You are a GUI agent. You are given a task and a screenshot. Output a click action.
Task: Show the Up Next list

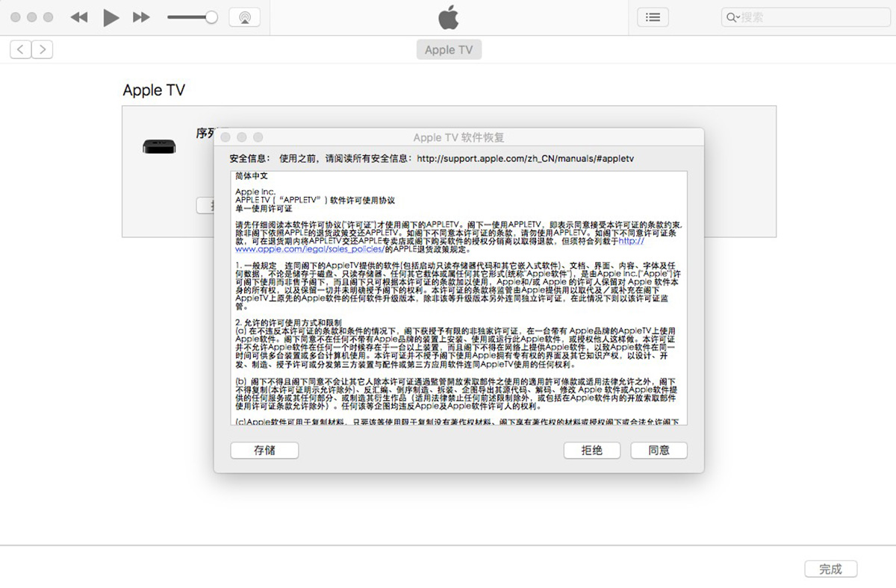click(x=653, y=17)
